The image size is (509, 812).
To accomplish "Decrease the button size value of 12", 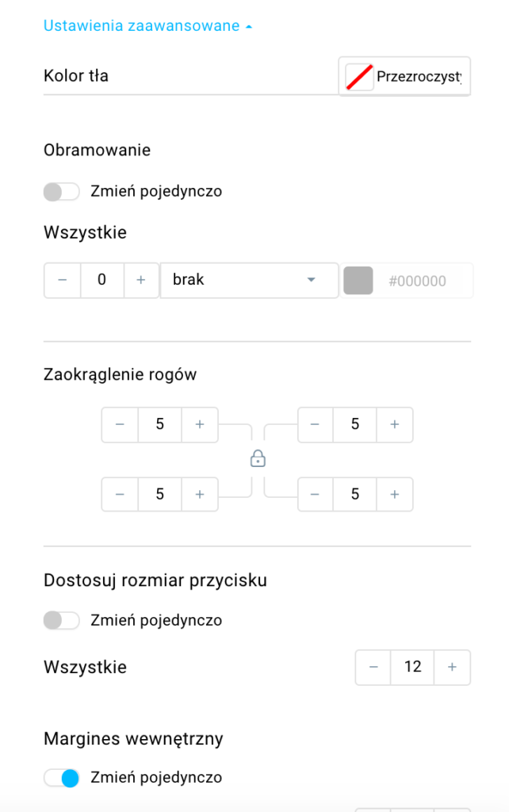I will (373, 667).
